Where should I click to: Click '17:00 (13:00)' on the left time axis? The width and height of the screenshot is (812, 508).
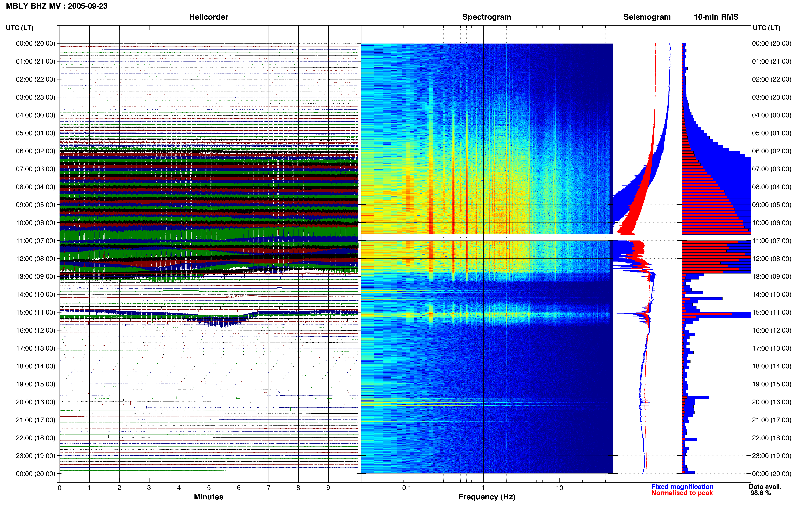tap(36, 348)
